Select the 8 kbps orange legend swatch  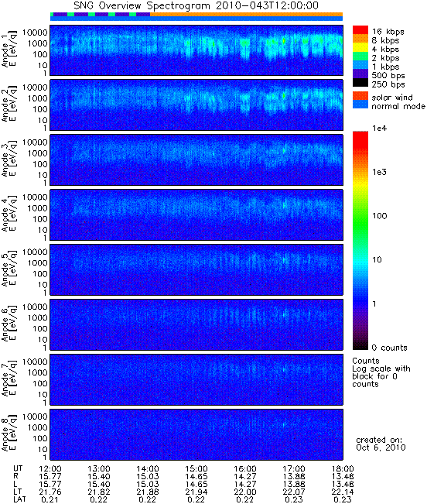[x=360, y=39]
